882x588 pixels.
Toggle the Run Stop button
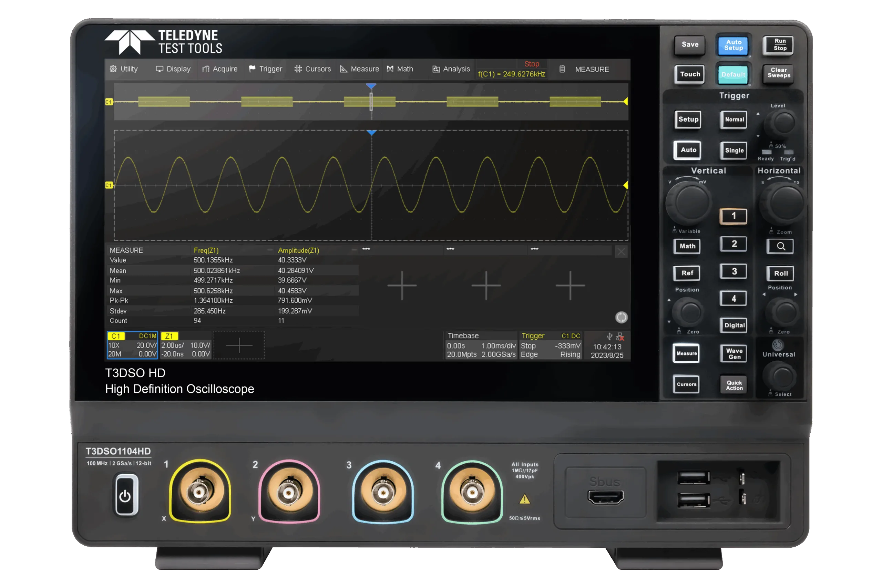tap(780, 45)
